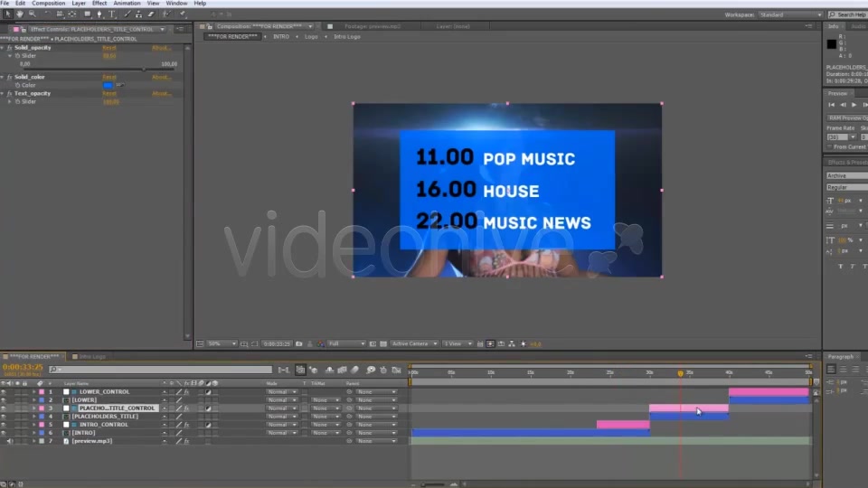Click the Brainstorm icon in timeline

click(371, 370)
